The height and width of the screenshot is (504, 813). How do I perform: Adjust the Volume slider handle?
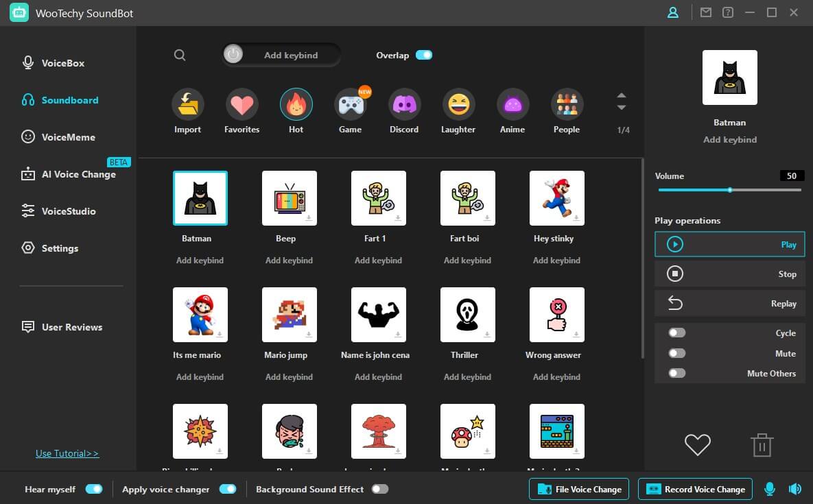pos(730,190)
